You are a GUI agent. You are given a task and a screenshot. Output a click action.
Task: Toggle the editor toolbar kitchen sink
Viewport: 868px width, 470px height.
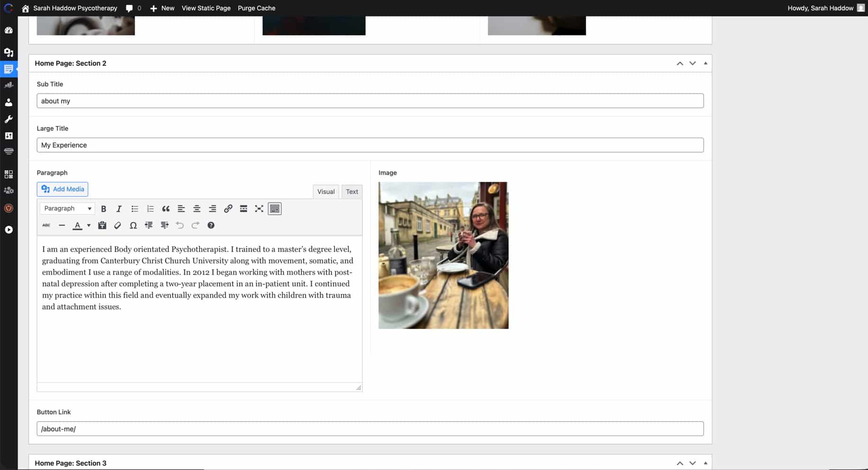(275, 209)
